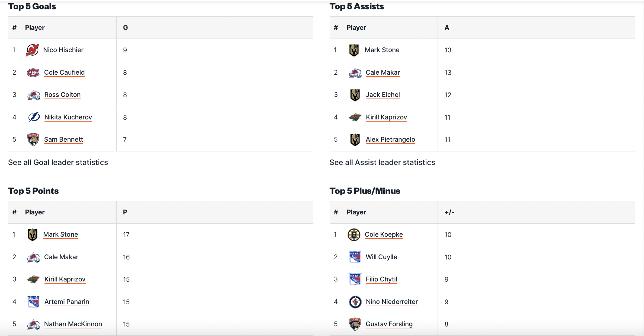
Task: Click Jets logo beside Nino Niederreiter
Action: [x=355, y=302]
